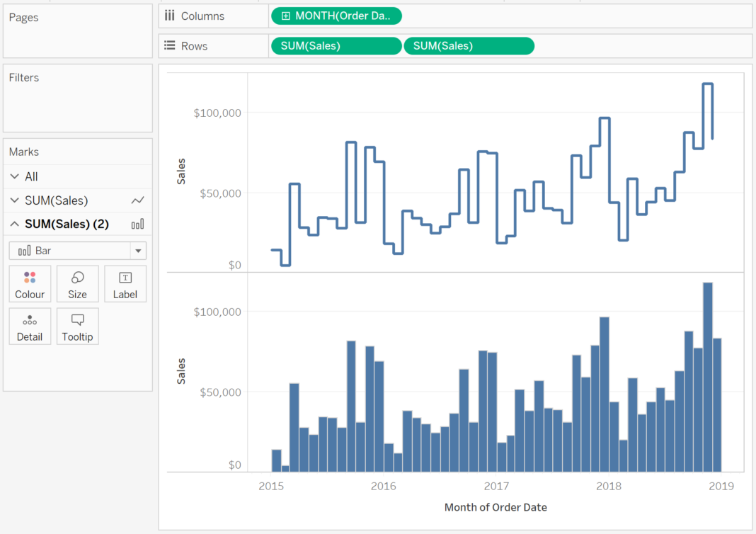Click the Month of Order Date axis title

pyautogui.click(x=496, y=507)
